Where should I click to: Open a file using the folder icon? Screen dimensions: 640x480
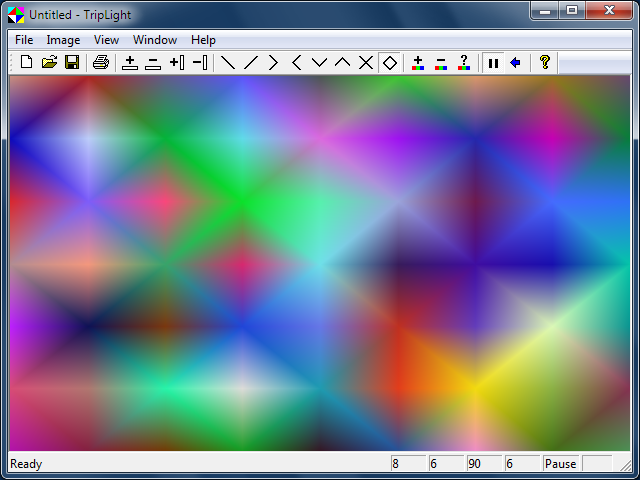click(x=49, y=63)
